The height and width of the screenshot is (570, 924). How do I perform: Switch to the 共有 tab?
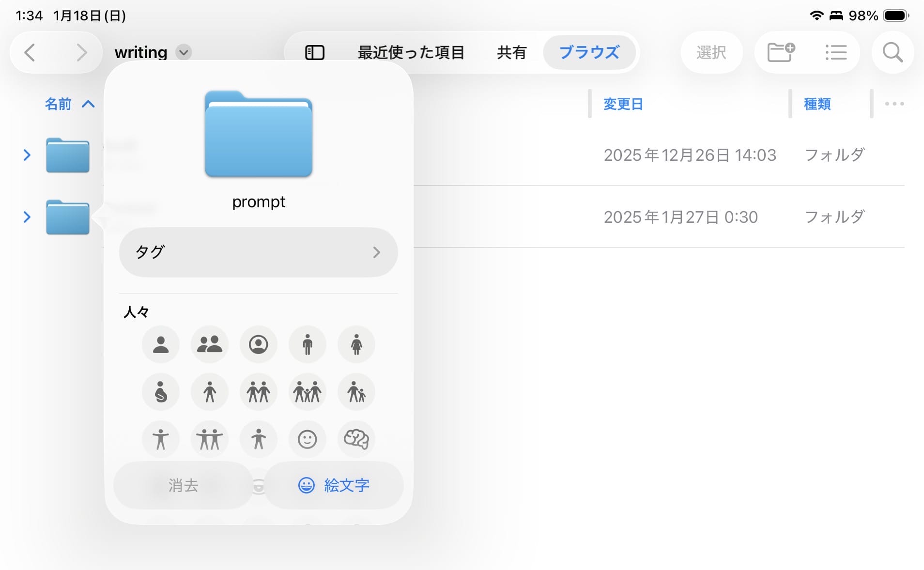pos(511,52)
